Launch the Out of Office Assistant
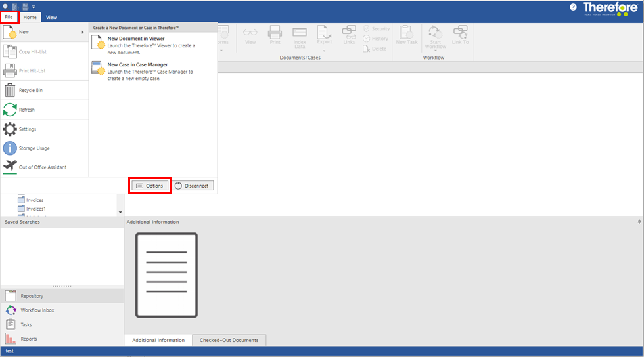The image size is (644, 357). (42, 167)
